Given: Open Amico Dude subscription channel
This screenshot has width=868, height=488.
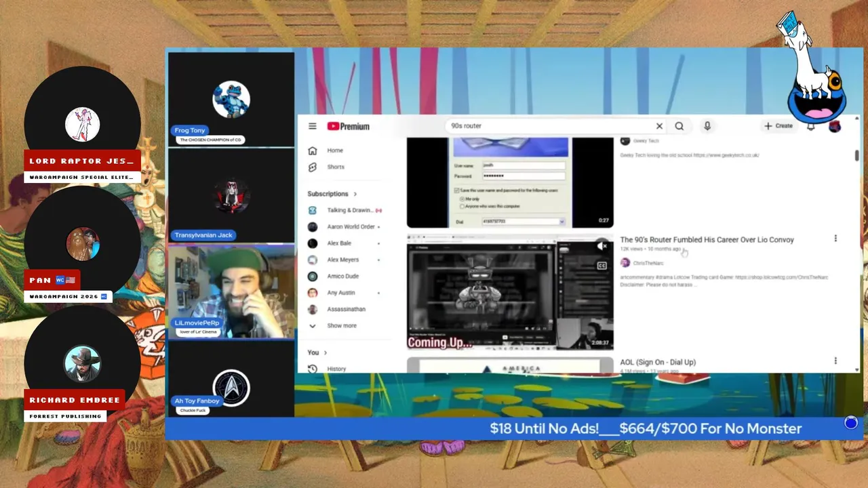Looking at the screenshot, I should (x=342, y=276).
